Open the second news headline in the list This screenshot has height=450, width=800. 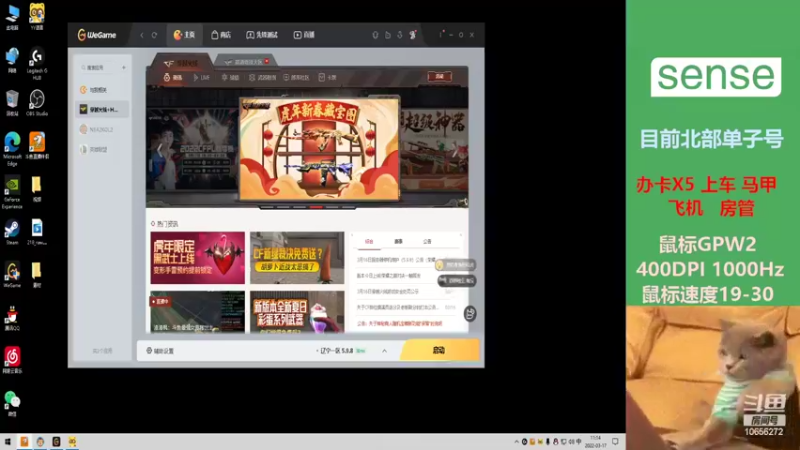389,276
